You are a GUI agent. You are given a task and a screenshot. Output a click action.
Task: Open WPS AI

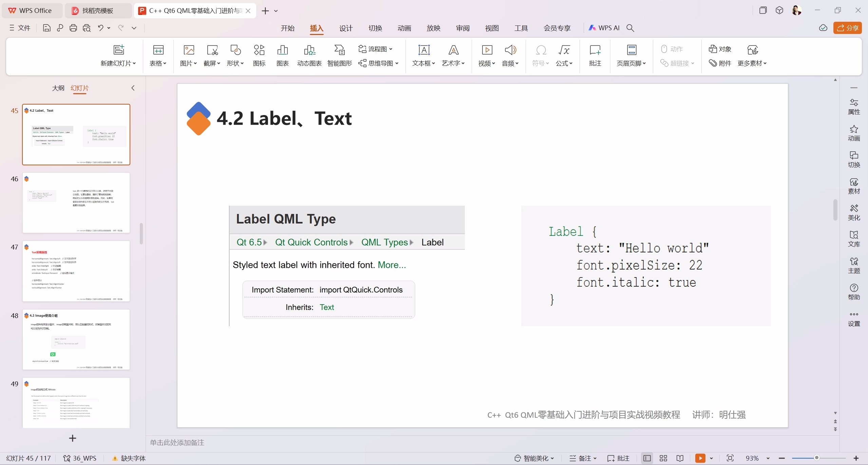[x=604, y=28]
